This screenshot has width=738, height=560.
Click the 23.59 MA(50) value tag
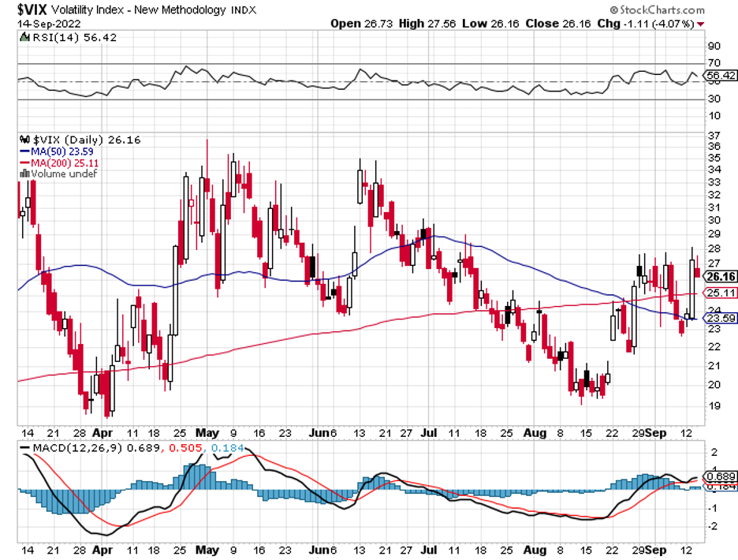point(720,319)
